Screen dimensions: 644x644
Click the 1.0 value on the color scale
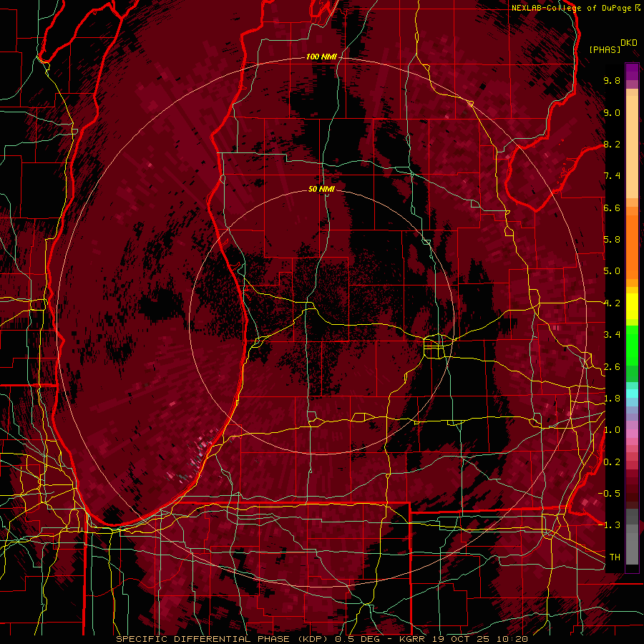(612, 430)
